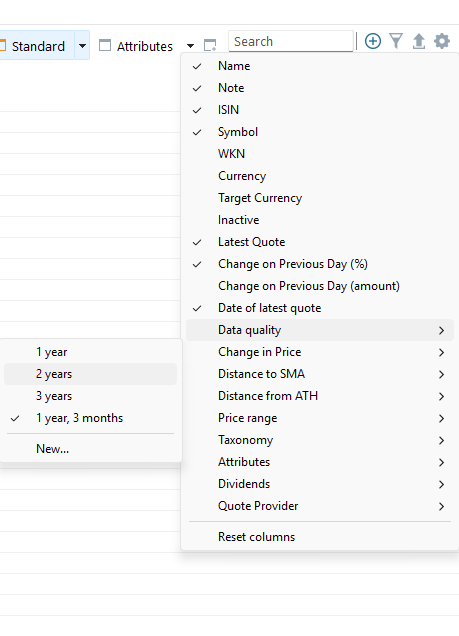Uncheck the Latest Quote column

click(x=320, y=242)
